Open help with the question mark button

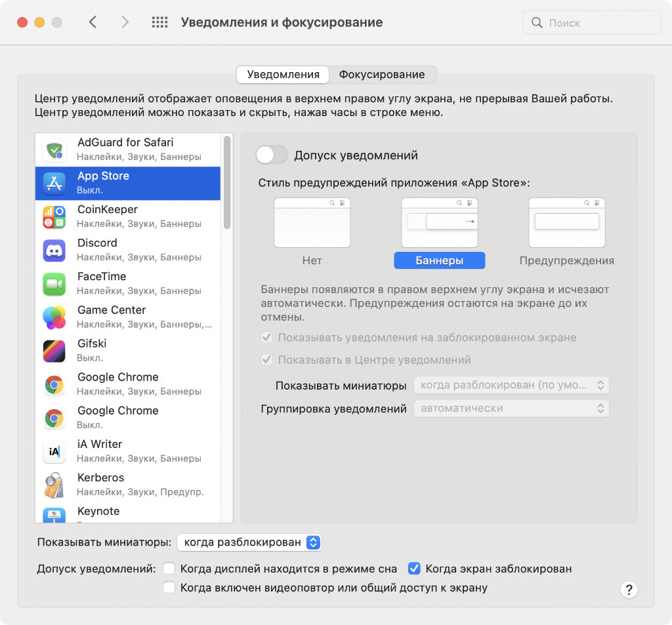629,590
